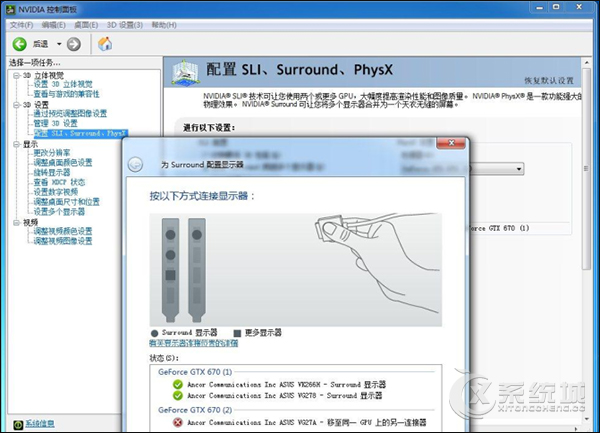
Task: Click the SLI Surround PhysX header icon
Action: click(185, 72)
